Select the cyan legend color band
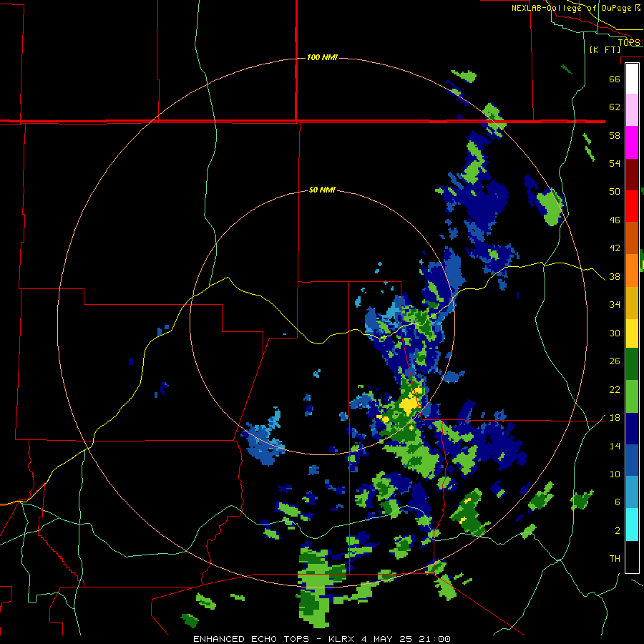Viewport: 644px width, 644px height. tap(632, 525)
